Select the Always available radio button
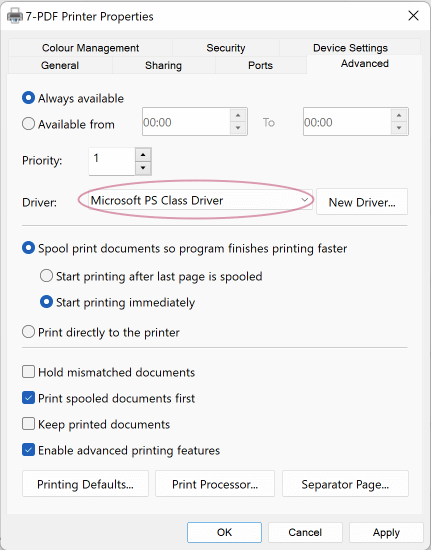431x550 pixels. (x=28, y=98)
